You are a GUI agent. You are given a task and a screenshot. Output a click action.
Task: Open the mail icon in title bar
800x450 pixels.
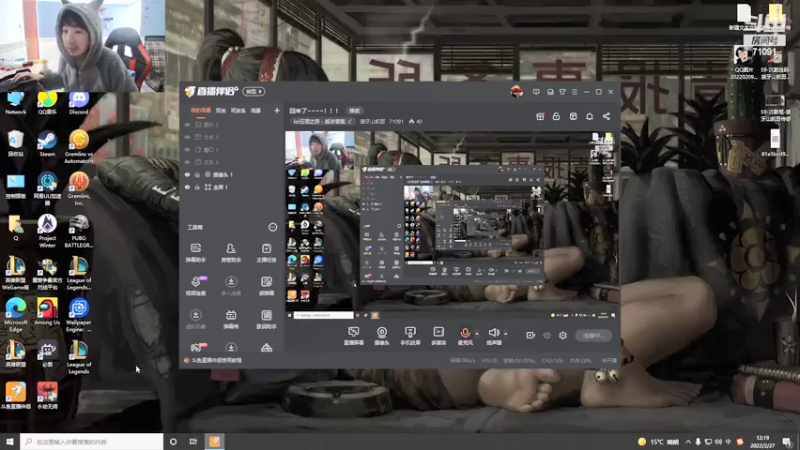tap(550, 92)
